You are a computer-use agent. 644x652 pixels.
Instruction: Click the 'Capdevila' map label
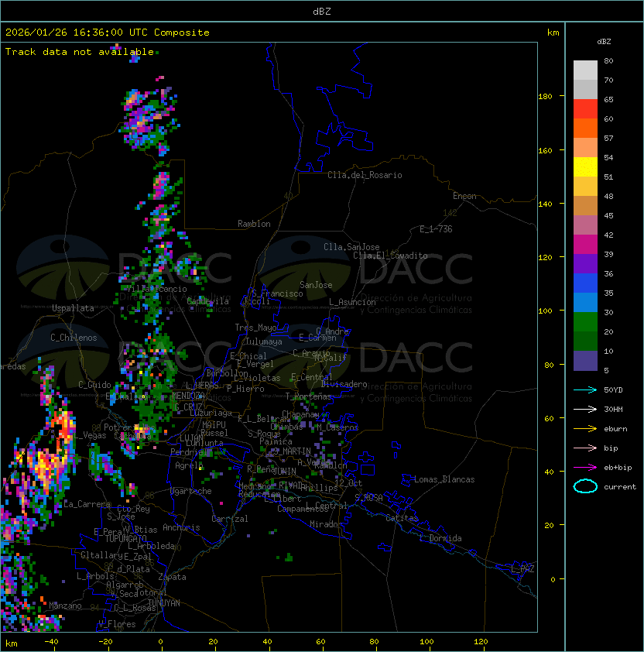click(208, 301)
